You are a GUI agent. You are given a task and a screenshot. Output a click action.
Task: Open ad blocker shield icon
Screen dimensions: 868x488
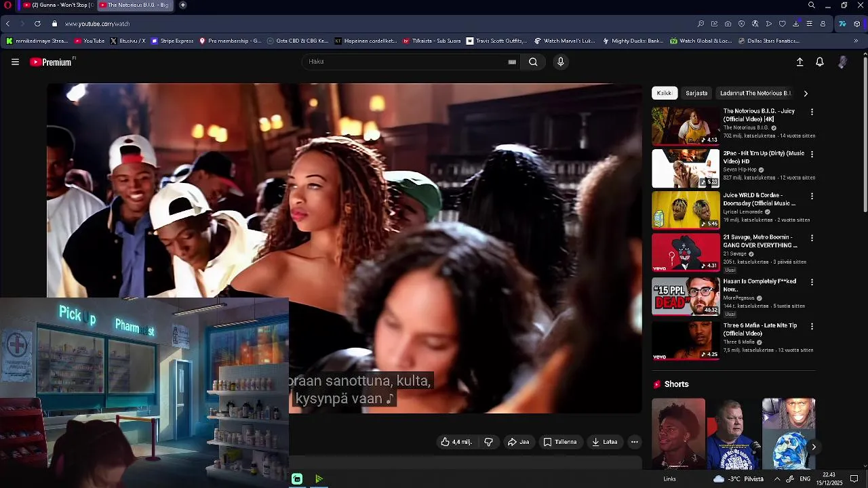741,24
